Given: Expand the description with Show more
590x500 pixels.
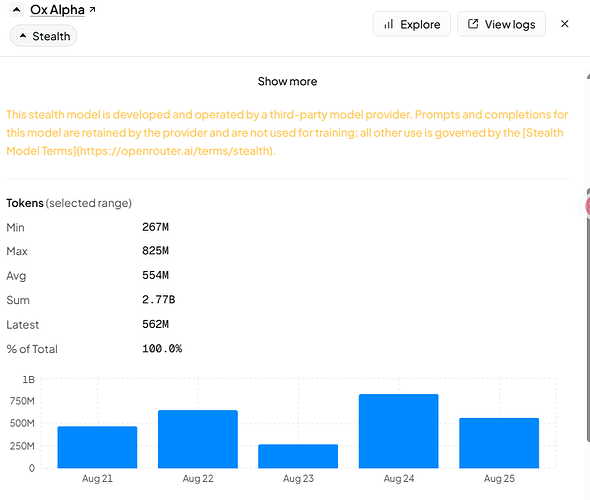Looking at the screenshot, I should click(x=287, y=81).
